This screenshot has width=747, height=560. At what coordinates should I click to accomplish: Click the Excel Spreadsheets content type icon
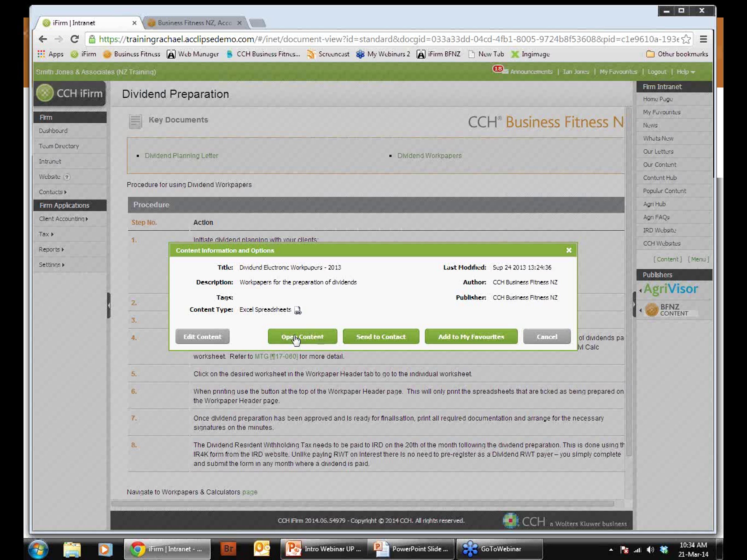click(298, 310)
